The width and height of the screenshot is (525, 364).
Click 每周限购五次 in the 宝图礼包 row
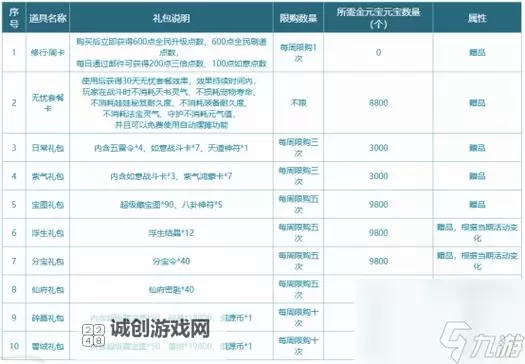click(298, 204)
